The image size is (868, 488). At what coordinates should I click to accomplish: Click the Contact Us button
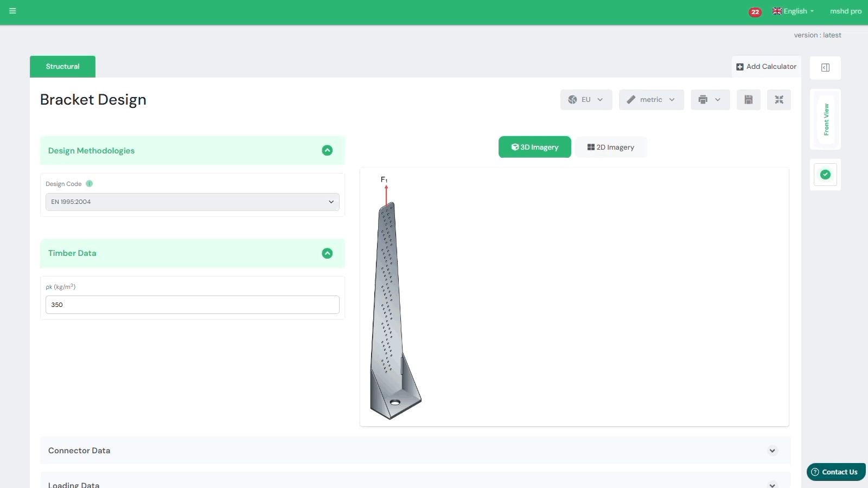click(x=836, y=472)
